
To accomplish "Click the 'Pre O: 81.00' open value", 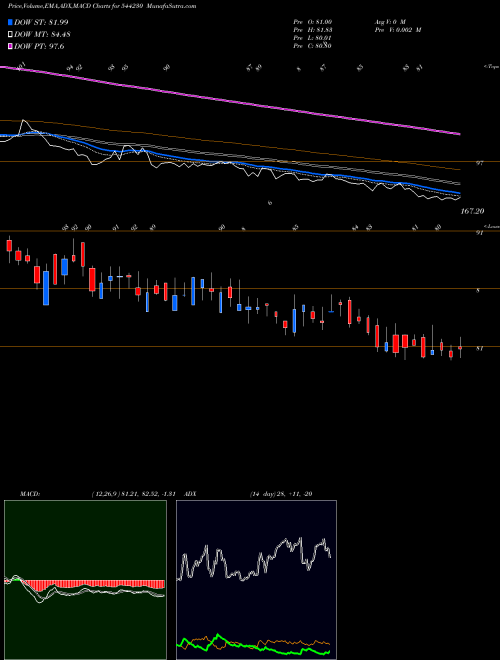I will [312, 21].
